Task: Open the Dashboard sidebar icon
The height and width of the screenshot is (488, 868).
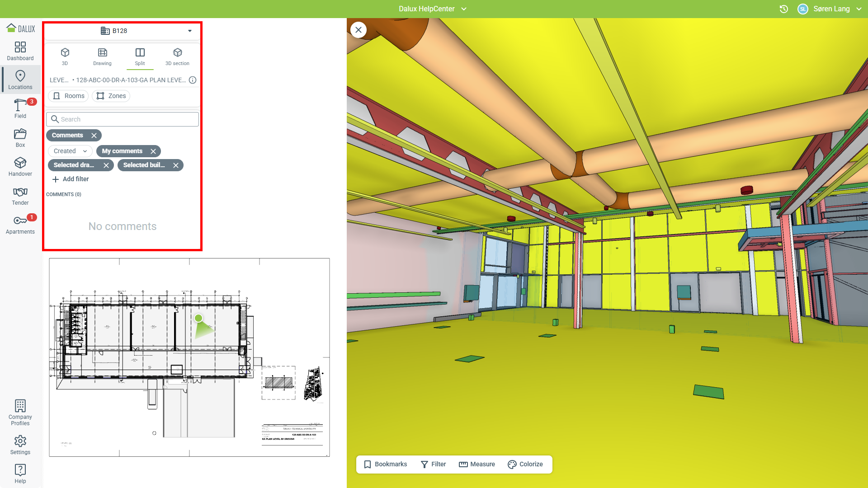Action: [20, 51]
